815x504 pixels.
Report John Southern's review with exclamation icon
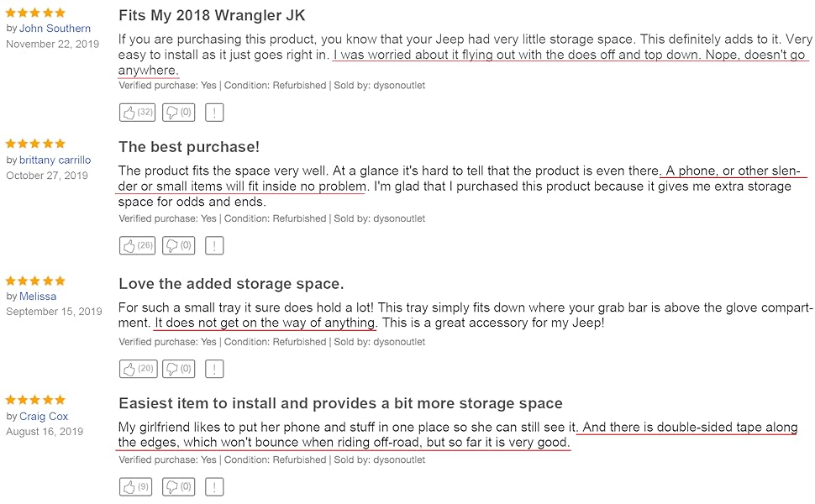pos(214,112)
